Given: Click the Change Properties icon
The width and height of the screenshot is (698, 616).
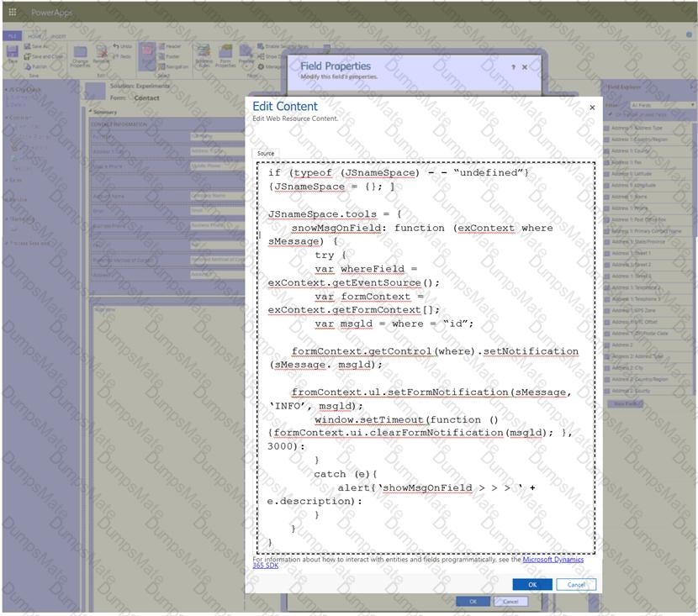Looking at the screenshot, I should pyautogui.click(x=81, y=56).
